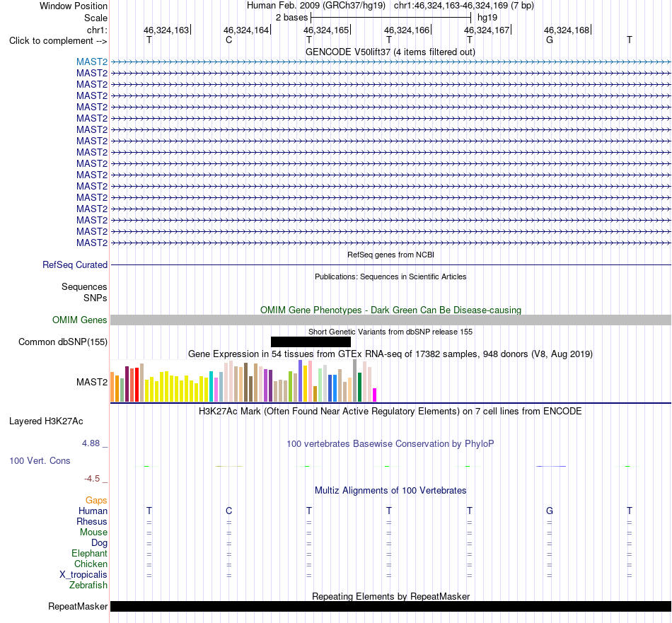
Task: Click the Rhesus species label
Action: 92,521
